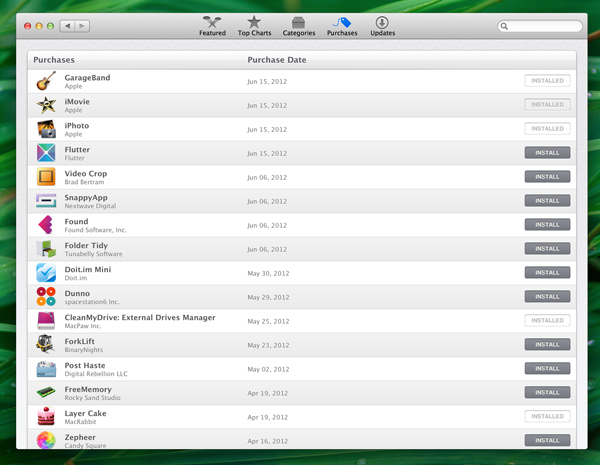Install ForkLift

tap(547, 344)
